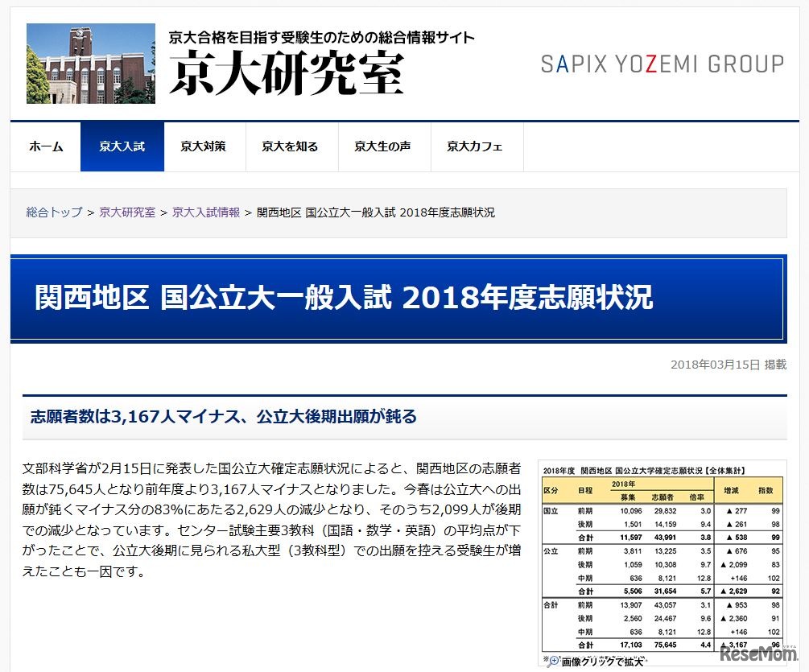This screenshot has width=809, height=672.
Task: Select 京大生の声 from the navigation bar
Action: (x=384, y=146)
